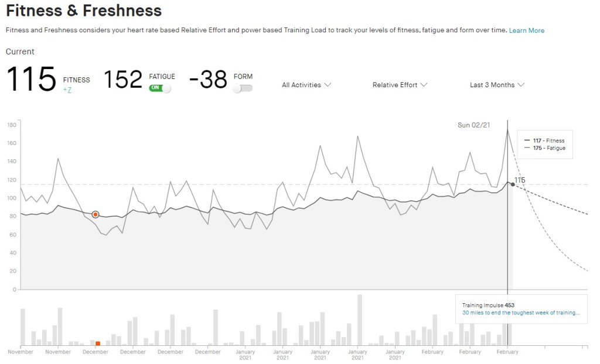The height and width of the screenshot is (364, 600).
Task: Click the 152 Fatigue value
Action: coord(123,80)
